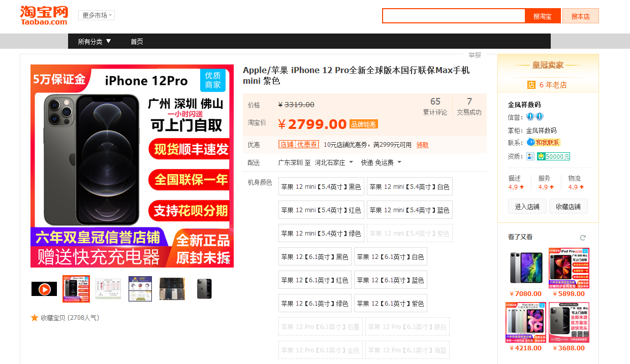The image size is (630, 364).
Task: Open the ￥7080.00 iPad recommendation
Action: (526, 268)
